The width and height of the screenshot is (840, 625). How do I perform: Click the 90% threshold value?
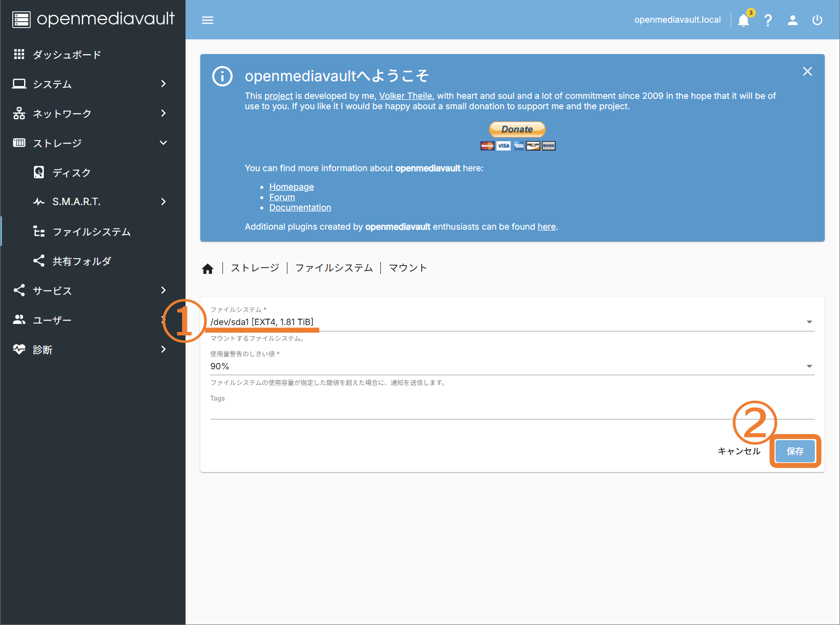[x=219, y=366]
